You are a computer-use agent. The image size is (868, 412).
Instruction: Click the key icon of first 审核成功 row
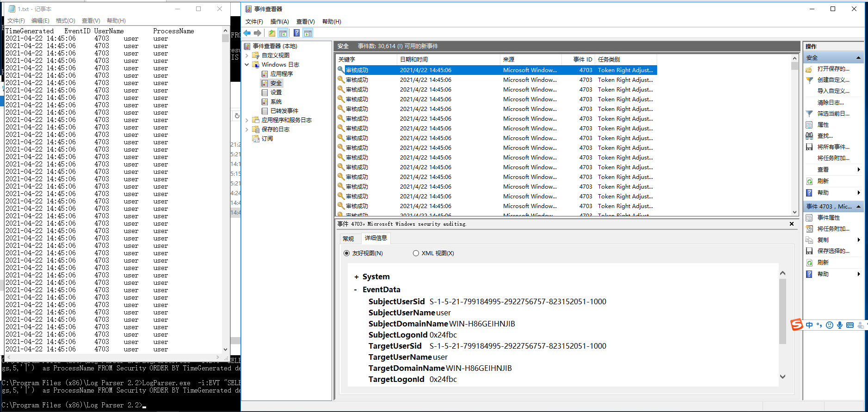click(x=341, y=70)
